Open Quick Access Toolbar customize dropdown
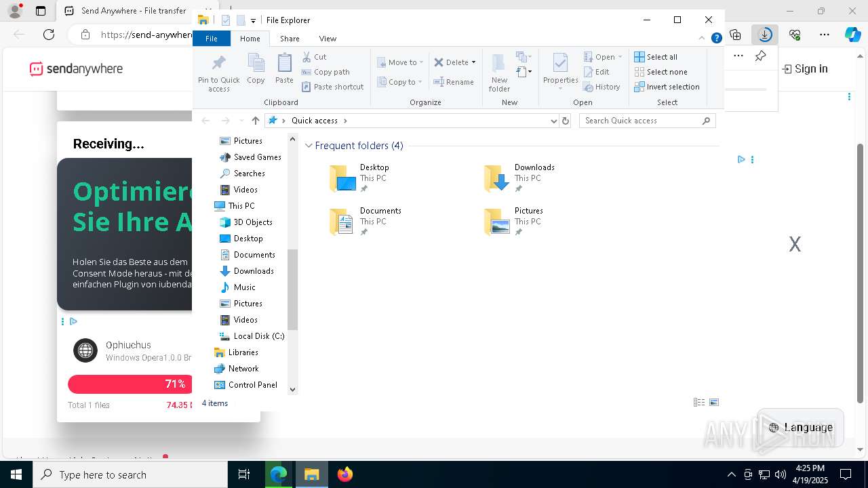 pyautogui.click(x=253, y=21)
